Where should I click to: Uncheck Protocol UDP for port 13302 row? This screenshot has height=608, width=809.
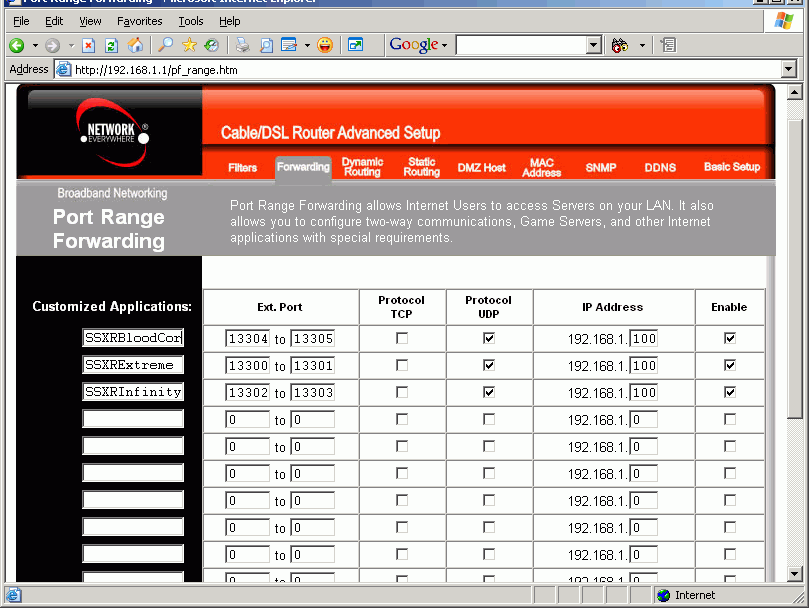(x=489, y=392)
